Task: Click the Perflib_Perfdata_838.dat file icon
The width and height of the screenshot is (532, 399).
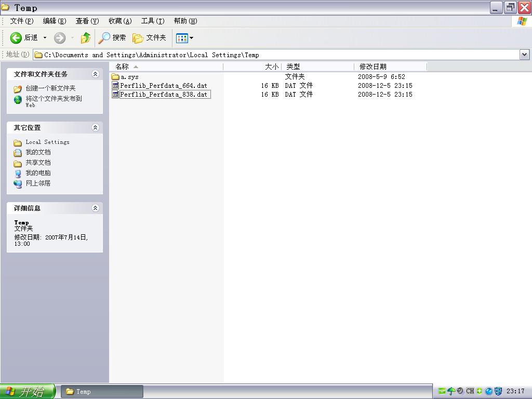Action: click(115, 95)
